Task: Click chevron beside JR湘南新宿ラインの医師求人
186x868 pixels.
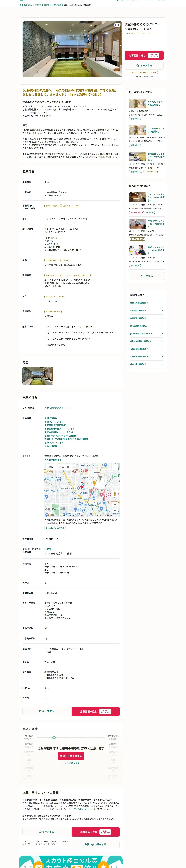Action: pyautogui.click(x=162, y=334)
